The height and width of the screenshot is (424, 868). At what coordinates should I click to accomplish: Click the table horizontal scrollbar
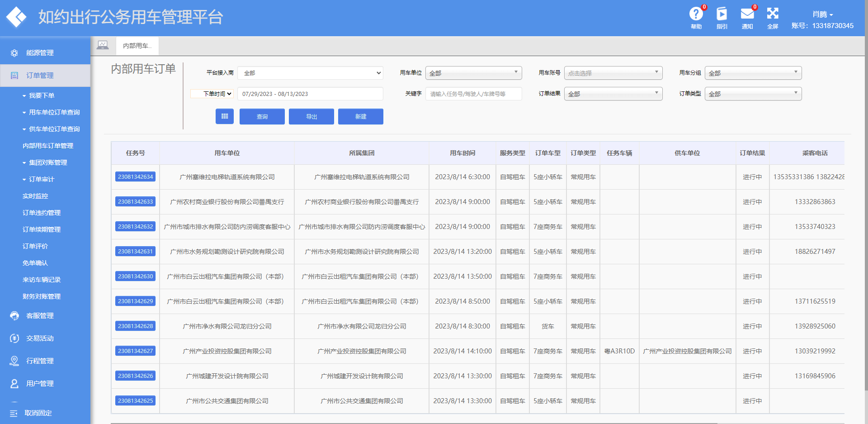pyautogui.click(x=414, y=423)
